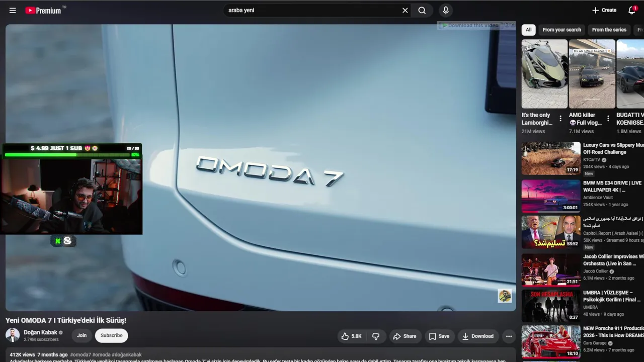This screenshot has width=644, height=362.
Task: Open the Lamborghini short thumbnail
Action: [x=544, y=74]
